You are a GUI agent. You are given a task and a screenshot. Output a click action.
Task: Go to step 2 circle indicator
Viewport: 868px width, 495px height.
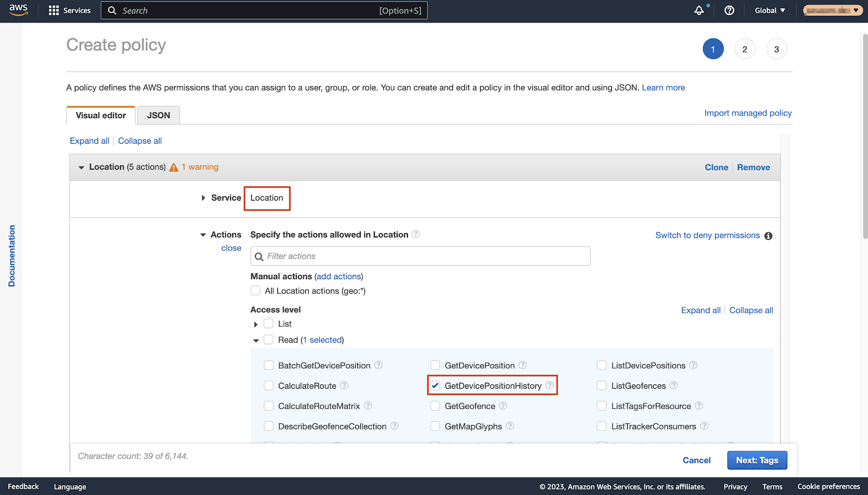745,49
